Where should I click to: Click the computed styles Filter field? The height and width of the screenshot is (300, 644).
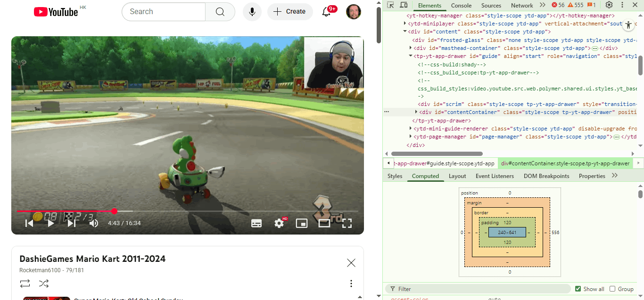click(478, 289)
